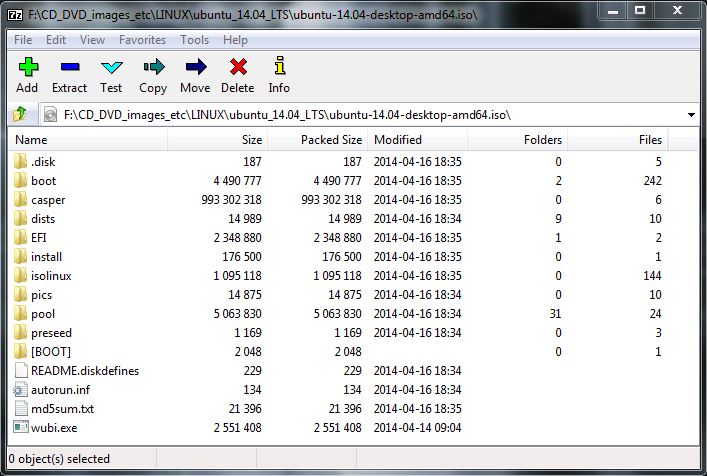Image resolution: width=707 pixels, height=476 pixels.
Task: Select the [BOOT] folder icon
Action: [20, 351]
